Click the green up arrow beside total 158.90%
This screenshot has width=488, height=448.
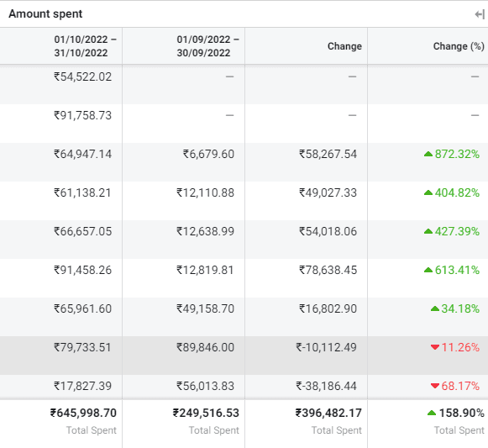[x=432, y=413]
